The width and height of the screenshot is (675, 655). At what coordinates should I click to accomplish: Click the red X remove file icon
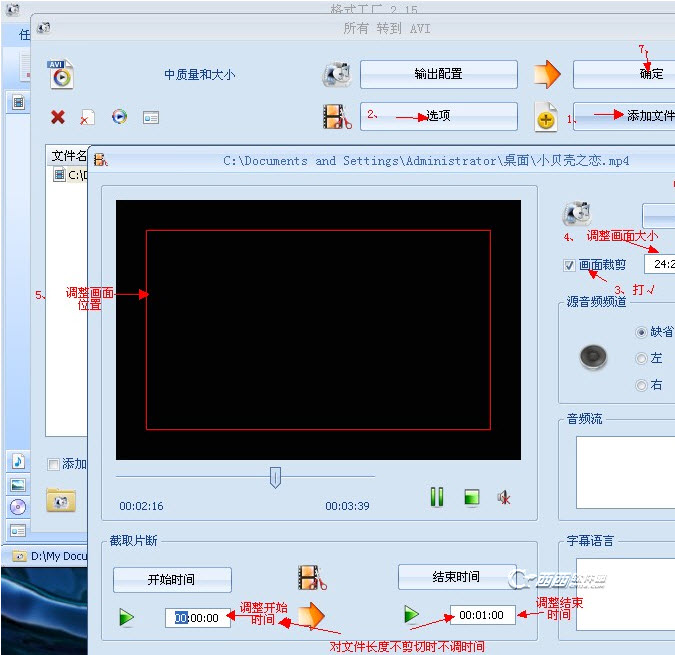pos(58,117)
